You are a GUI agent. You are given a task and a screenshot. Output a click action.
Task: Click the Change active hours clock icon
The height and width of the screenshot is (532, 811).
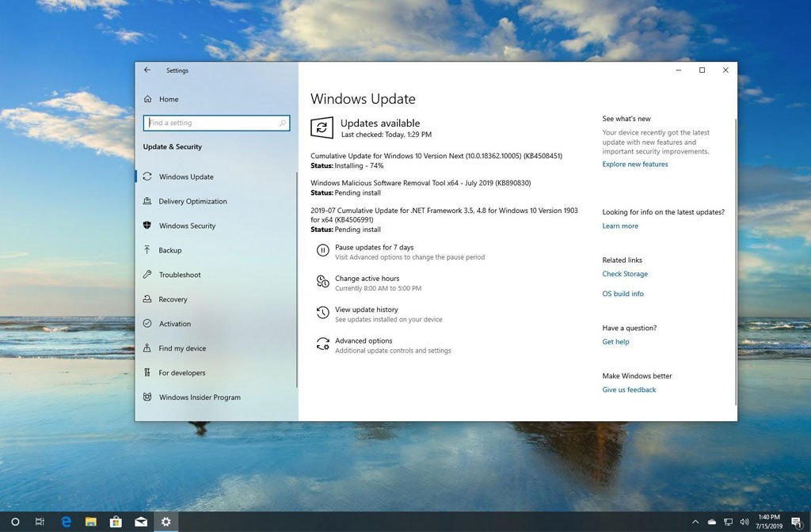tap(322, 282)
